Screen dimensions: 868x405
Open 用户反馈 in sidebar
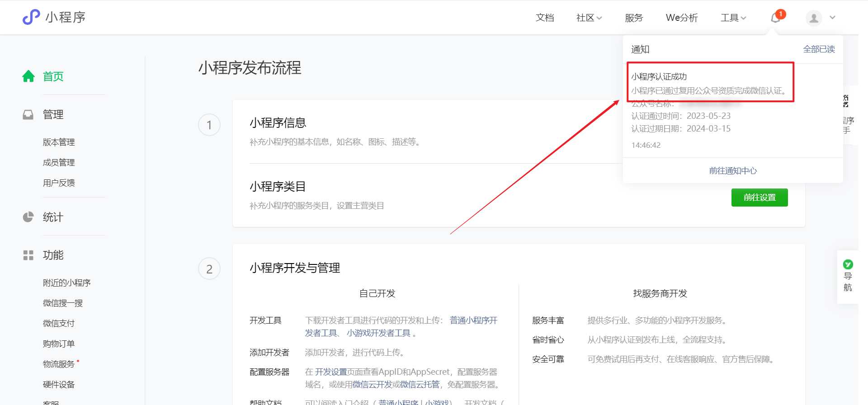coord(59,183)
